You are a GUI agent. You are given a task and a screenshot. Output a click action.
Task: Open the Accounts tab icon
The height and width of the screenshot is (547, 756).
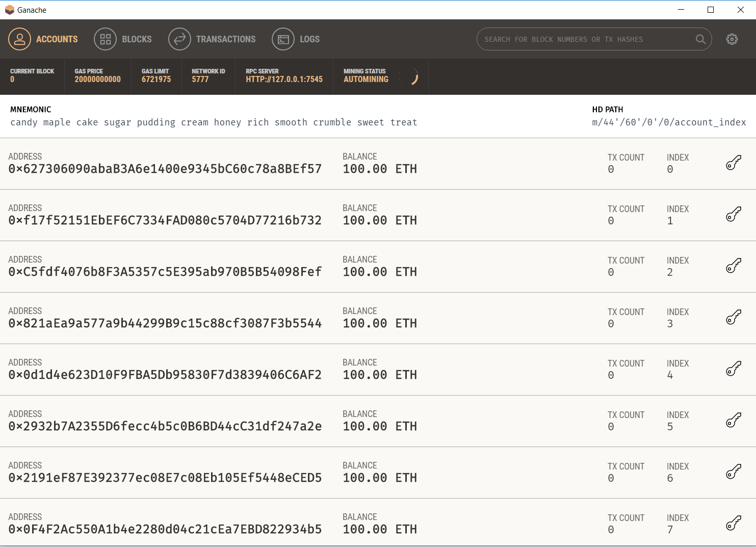pos(19,39)
